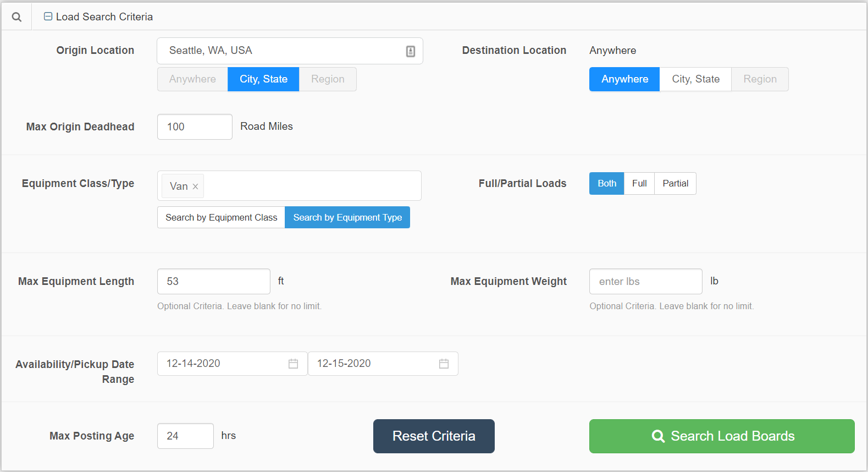Click the Max Equipment Length field
868x472 pixels.
click(x=214, y=281)
